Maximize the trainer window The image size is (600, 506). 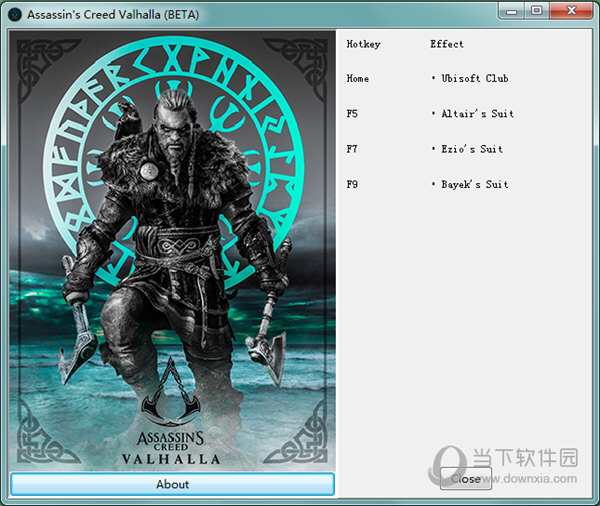536,11
